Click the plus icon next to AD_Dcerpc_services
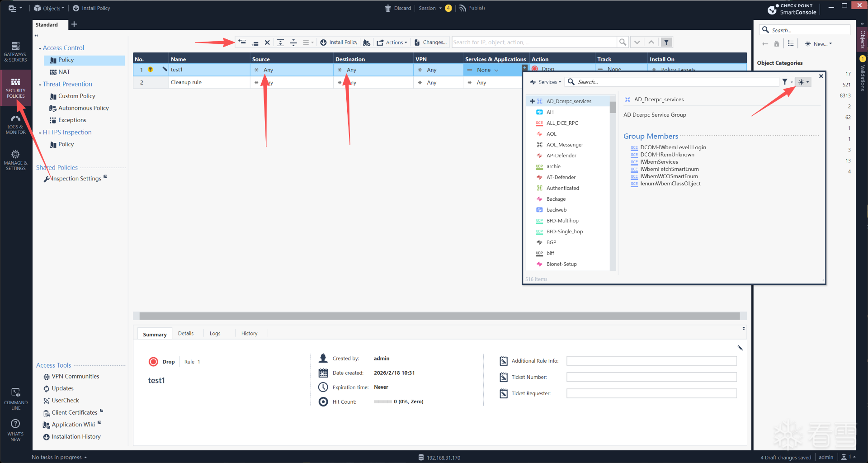Screen dimensions: 868x463 tap(532, 101)
